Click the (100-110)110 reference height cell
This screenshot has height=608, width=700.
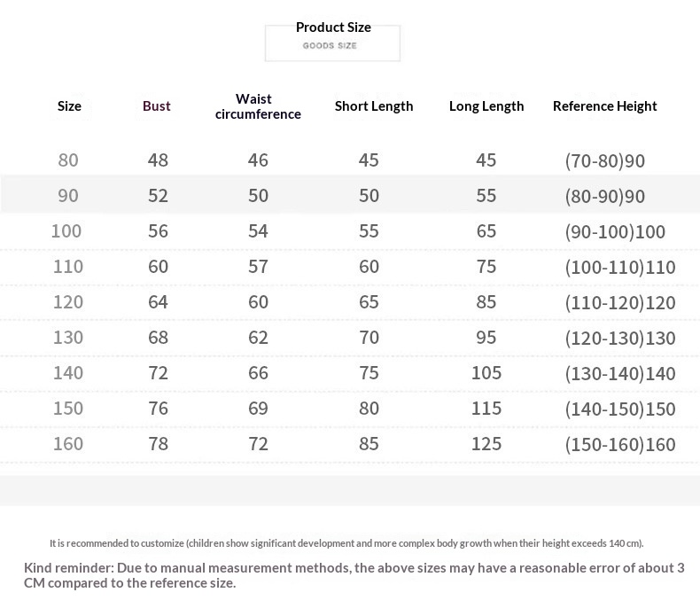[620, 268]
